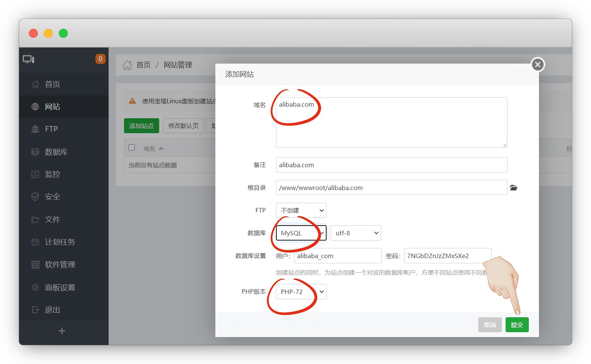
Task: Click the database password input field
Action: coord(448,256)
